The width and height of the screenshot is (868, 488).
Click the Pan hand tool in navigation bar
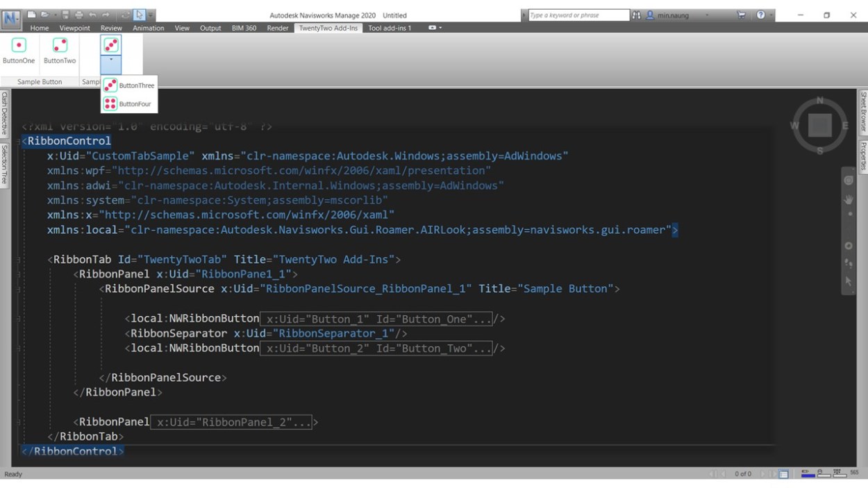[848, 199]
